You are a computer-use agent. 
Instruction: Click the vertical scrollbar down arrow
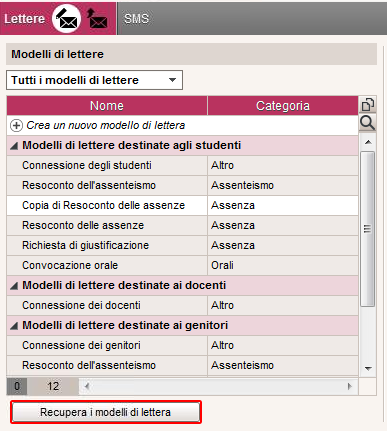368,369
